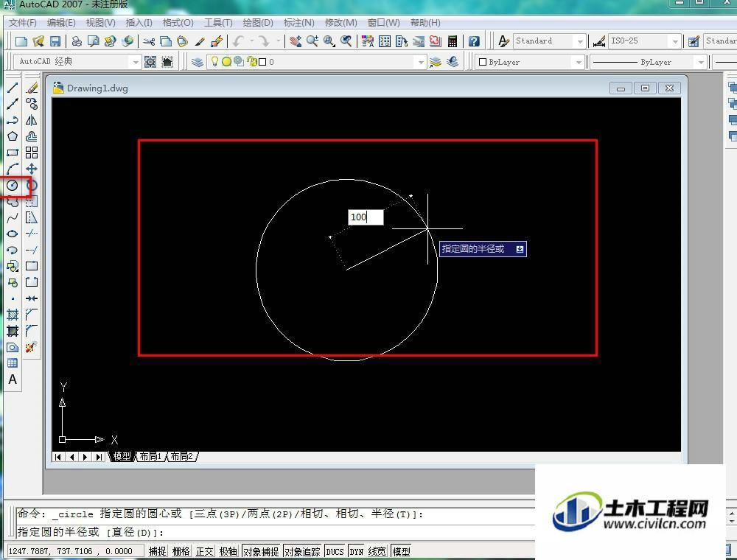Open the redo history dropdown arrow
Image resolution: width=737 pixels, height=560 pixels.
coord(278,41)
